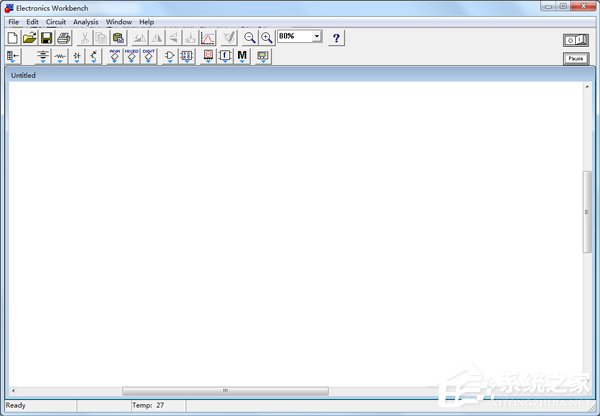Open the Circuit menu
Image resolution: width=600 pixels, height=416 pixels.
56,22
